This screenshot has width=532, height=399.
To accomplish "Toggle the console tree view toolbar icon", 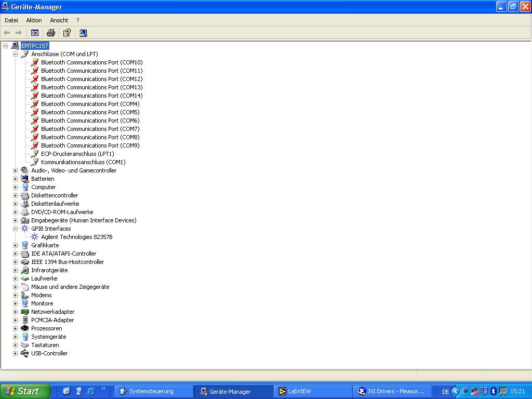I will tap(35, 33).
